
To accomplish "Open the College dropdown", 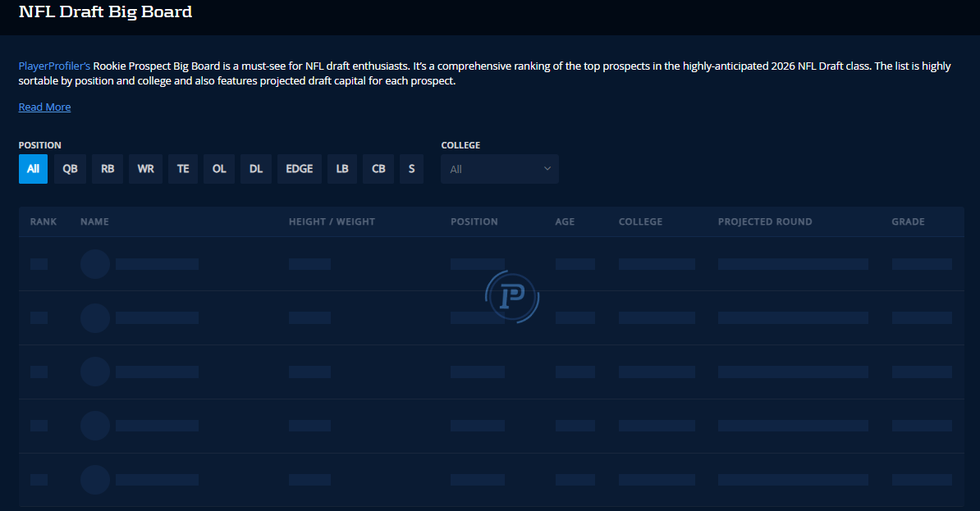I will coord(499,169).
